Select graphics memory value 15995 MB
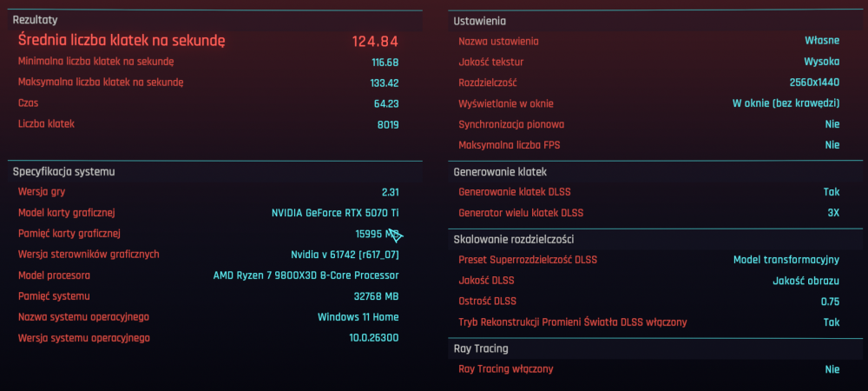 point(377,234)
